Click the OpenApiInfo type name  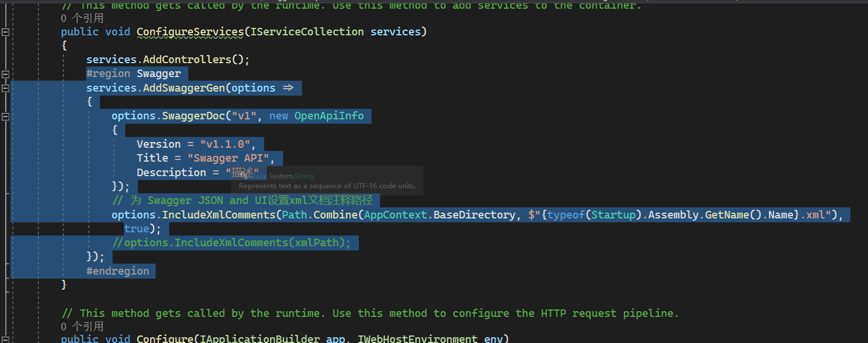point(329,115)
